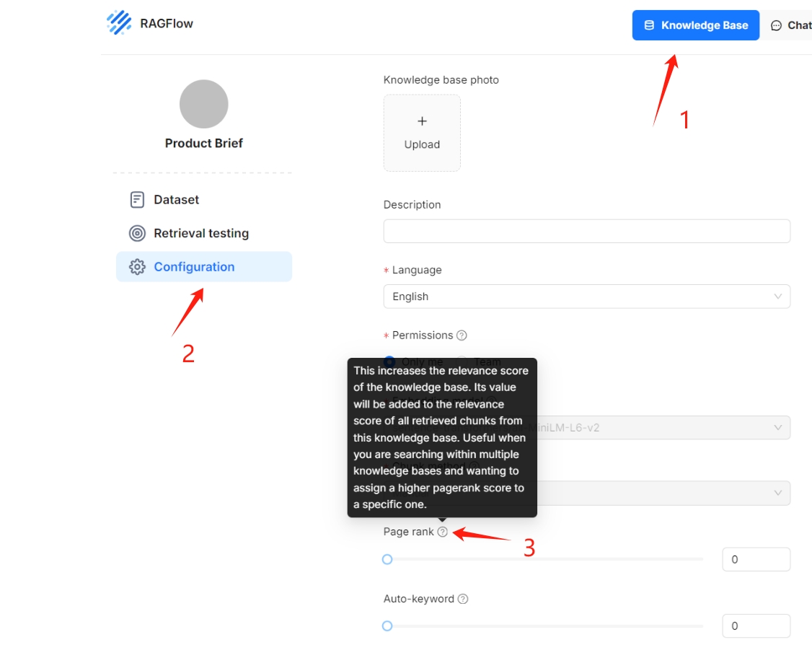This screenshot has width=812, height=645.
Task: Click the Page rank number input box
Action: (755, 559)
